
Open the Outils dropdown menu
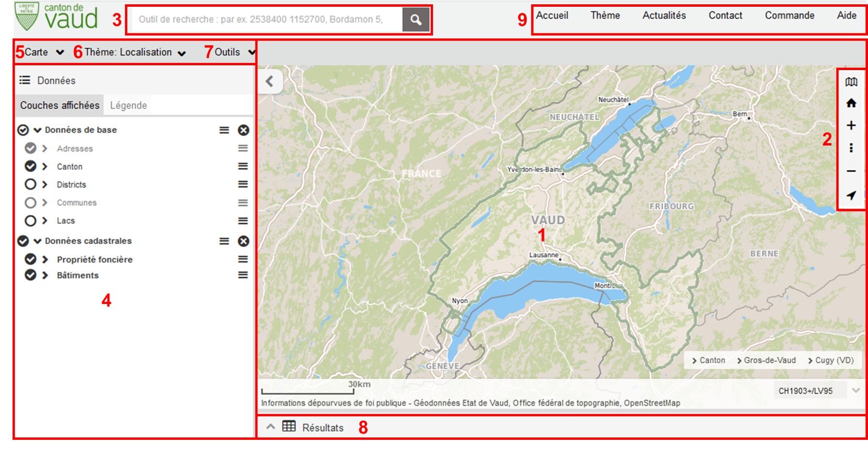click(235, 52)
